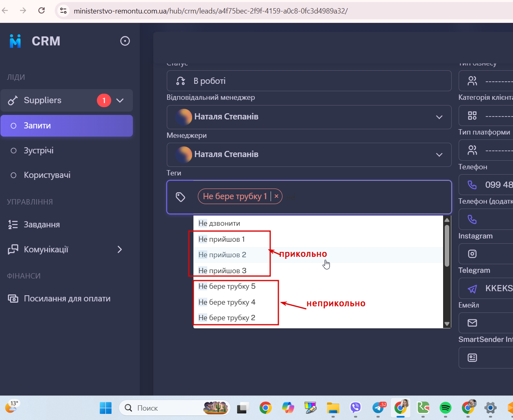The width and height of the screenshot is (513, 420).
Task: Click the Завдання task list icon
Action: [13, 225]
